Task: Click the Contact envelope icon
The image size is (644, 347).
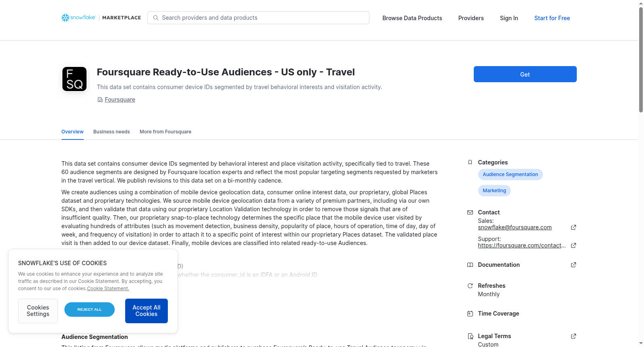Action: point(470,212)
